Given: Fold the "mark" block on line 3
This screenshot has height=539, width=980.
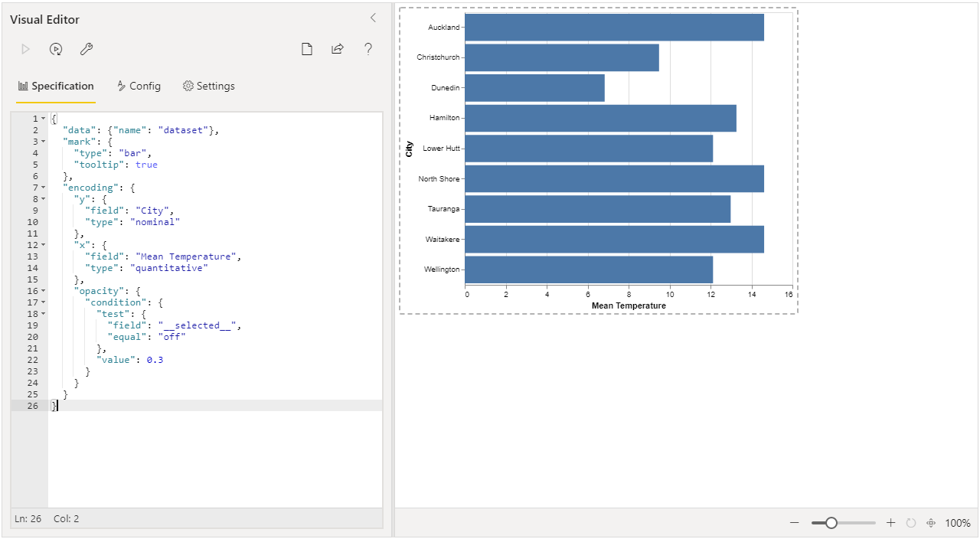Looking at the screenshot, I should coord(43,142).
